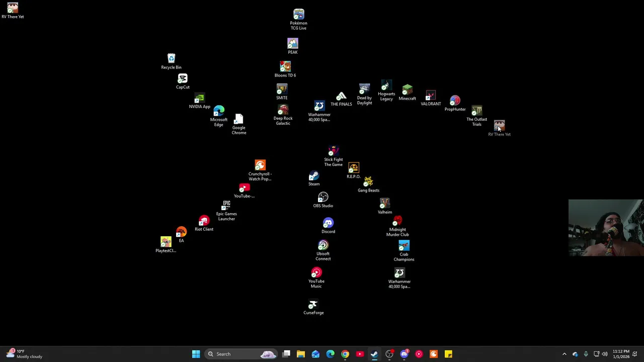The height and width of the screenshot is (362, 644).
Task: Open the Minecraft desktop shortcut
Action: coord(407,93)
